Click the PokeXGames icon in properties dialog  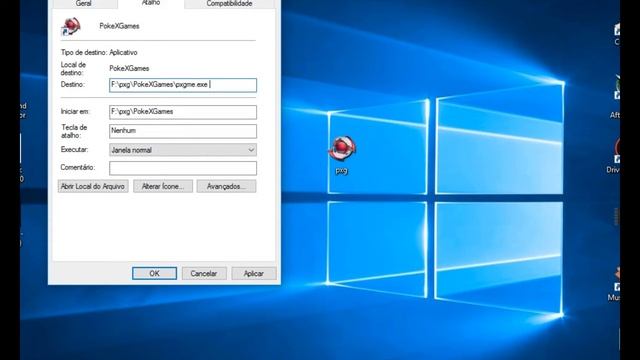[x=71, y=27]
